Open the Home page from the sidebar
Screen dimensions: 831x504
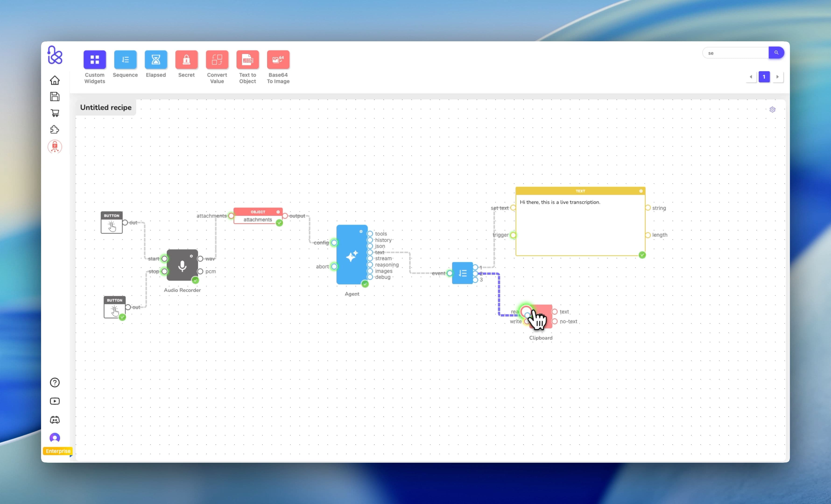tap(55, 80)
